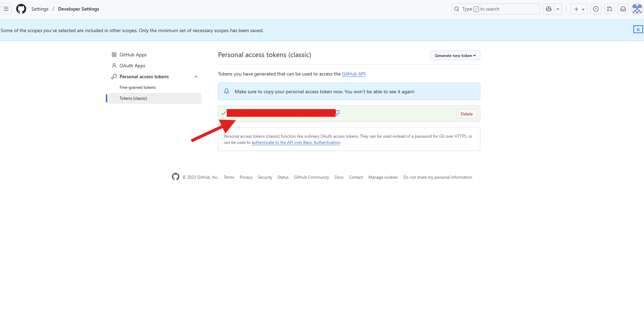Open the Generate new token dropdown
644x318 pixels.
[x=455, y=55]
